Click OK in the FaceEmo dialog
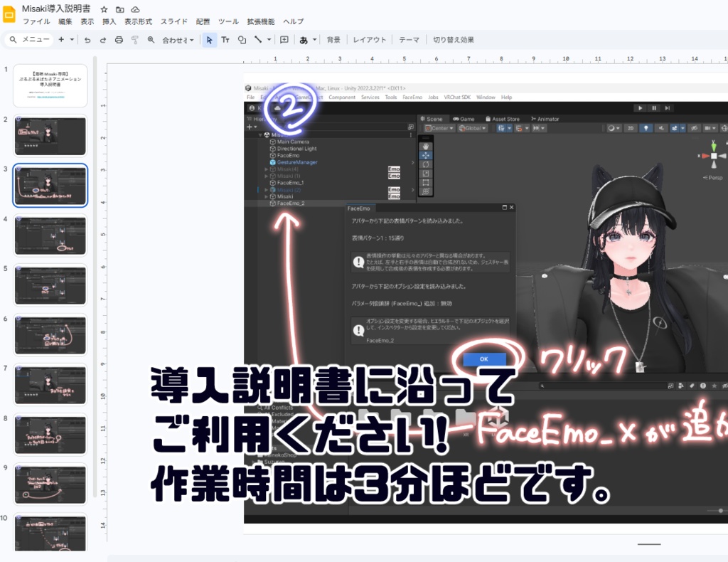Viewport: 728px width, 562px height. coord(483,359)
